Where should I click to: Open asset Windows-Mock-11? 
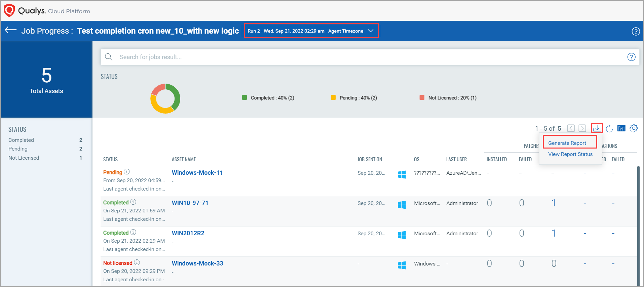tap(197, 173)
